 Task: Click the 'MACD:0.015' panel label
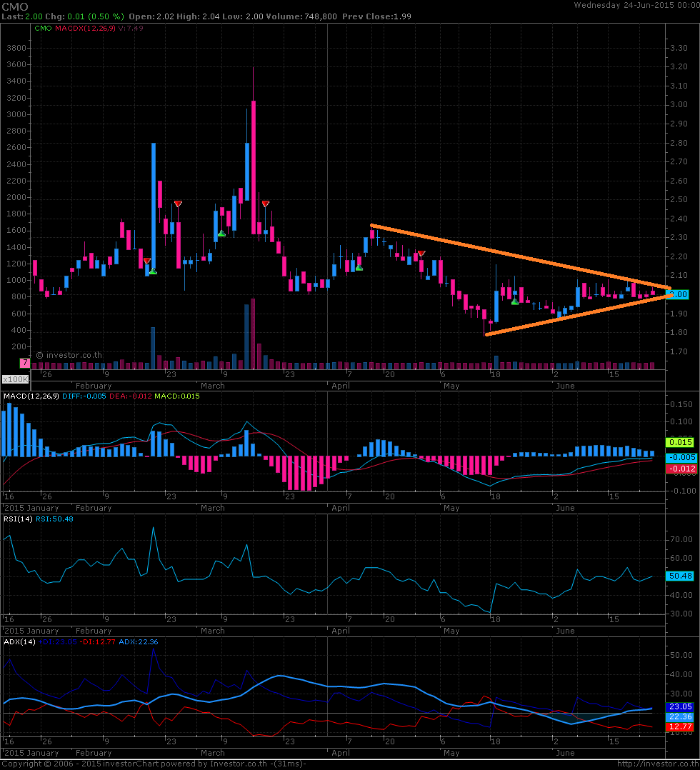177,396
